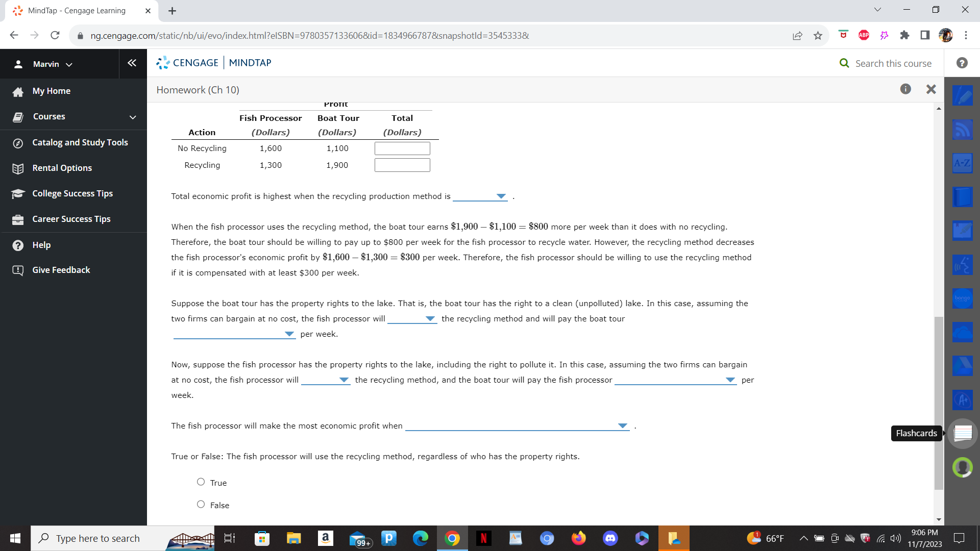Open the highlighter notes tool at dock top

point(963,96)
